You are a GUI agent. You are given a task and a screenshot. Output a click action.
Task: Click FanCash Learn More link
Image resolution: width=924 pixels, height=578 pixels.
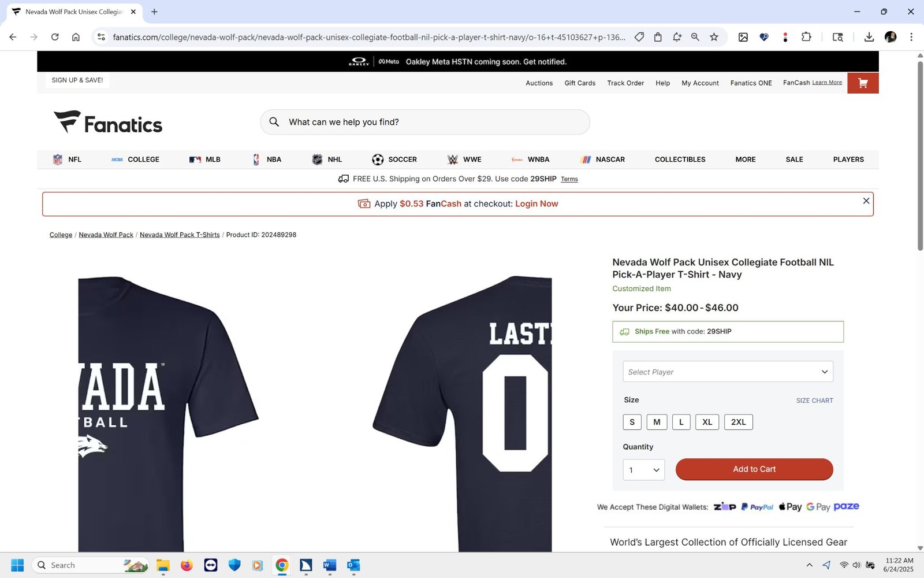point(827,83)
